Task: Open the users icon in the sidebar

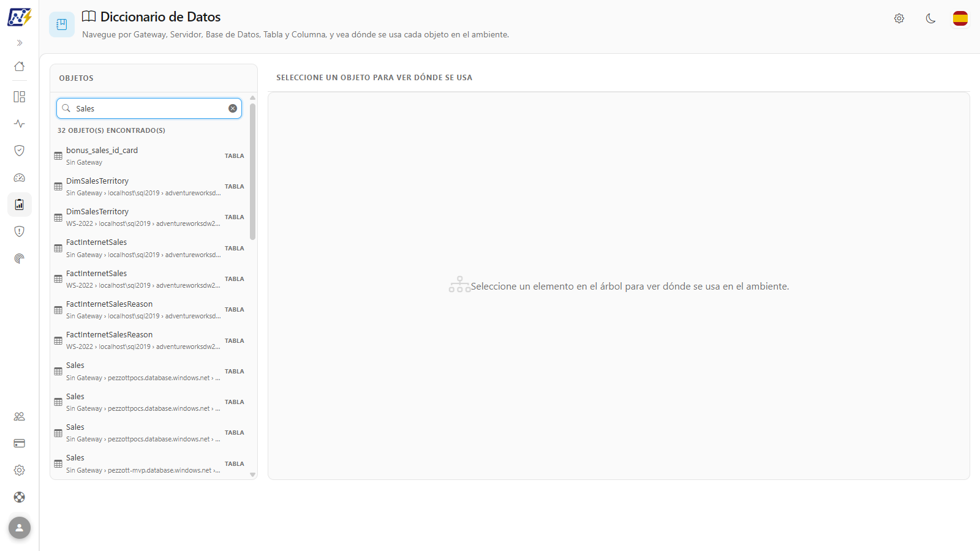Action: tap(20, 416)
